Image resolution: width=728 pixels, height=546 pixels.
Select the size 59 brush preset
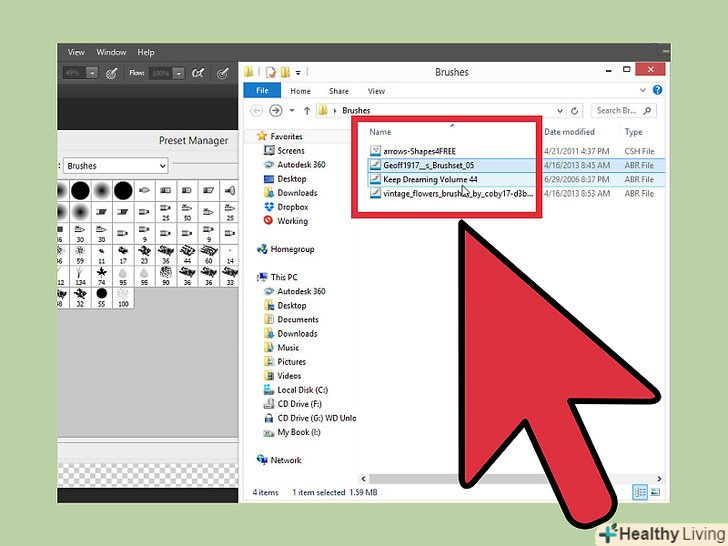pos(80,255)
